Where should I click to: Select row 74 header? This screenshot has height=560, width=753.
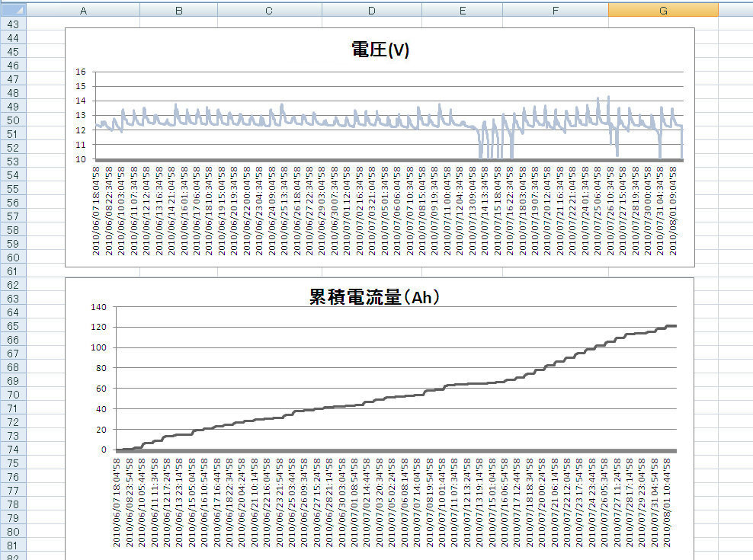tap(13, 450)
